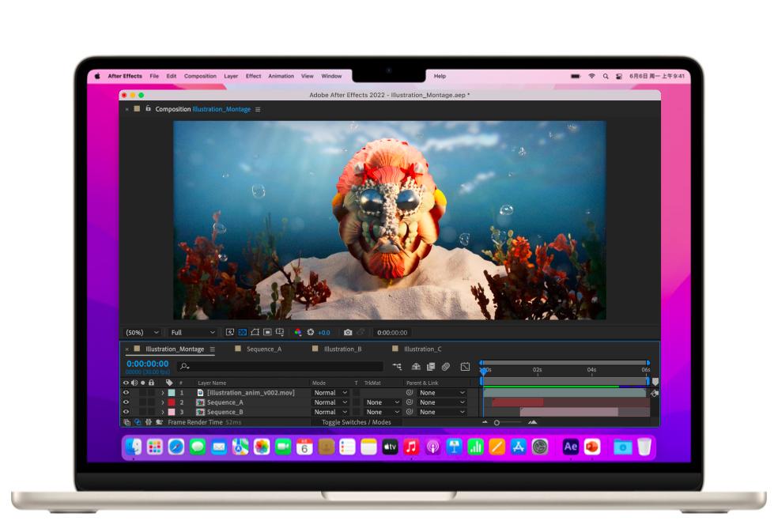Viewport: 774px width, 532px height.
Task: Toggle Mask and Shape Path Visibility
Action: tap(255, 332)
